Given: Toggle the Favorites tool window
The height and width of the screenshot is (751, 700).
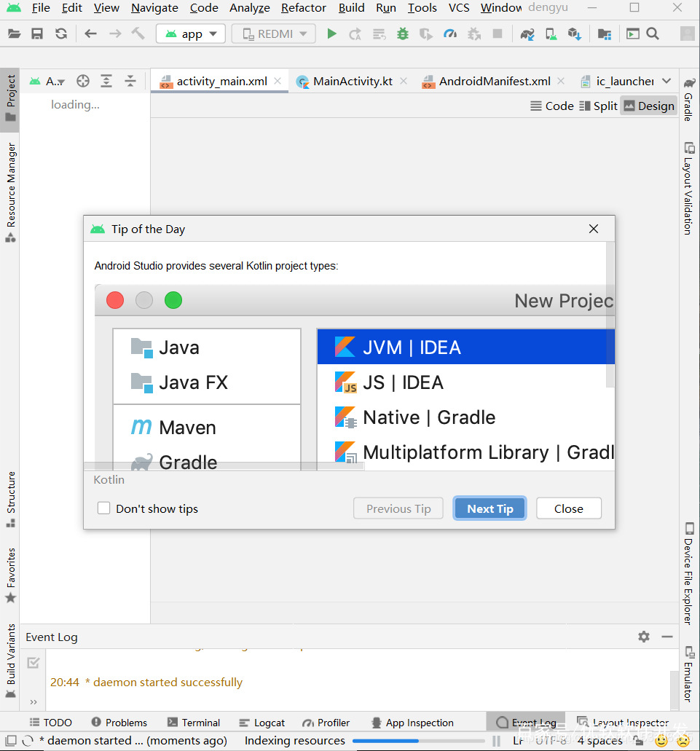Looking at the screenshot, I should click(x=10, y=575).
